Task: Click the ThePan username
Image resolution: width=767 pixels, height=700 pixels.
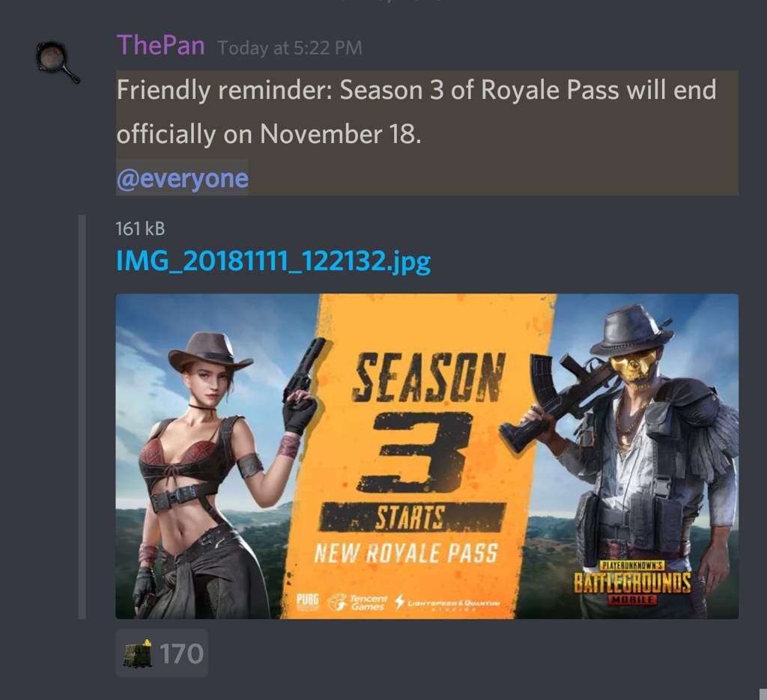Action: click(160, 46)
